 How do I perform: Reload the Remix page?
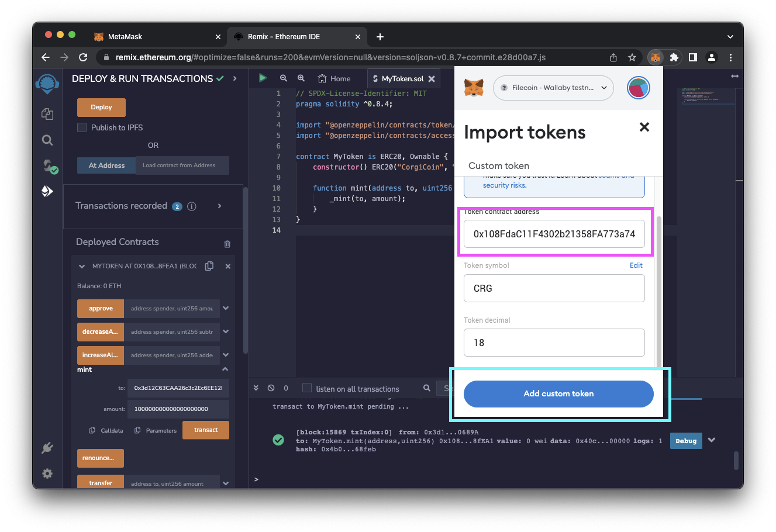click(x=83, y=57)
